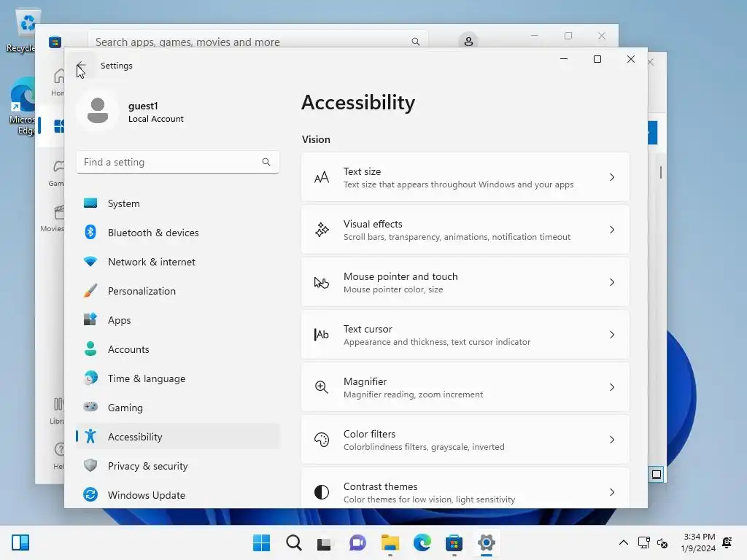Click the Time & language clock icon
Screen dimensions: 747x560
(x=90, y=378)
